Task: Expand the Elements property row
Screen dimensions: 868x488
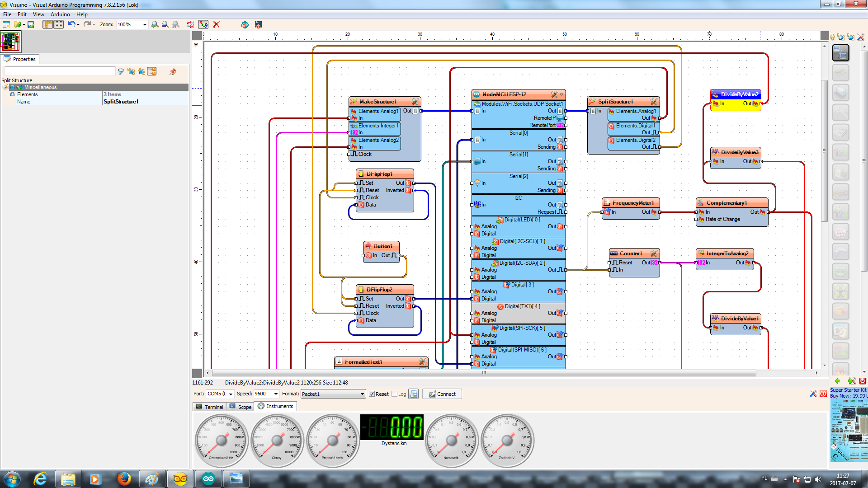Action: 12,94
